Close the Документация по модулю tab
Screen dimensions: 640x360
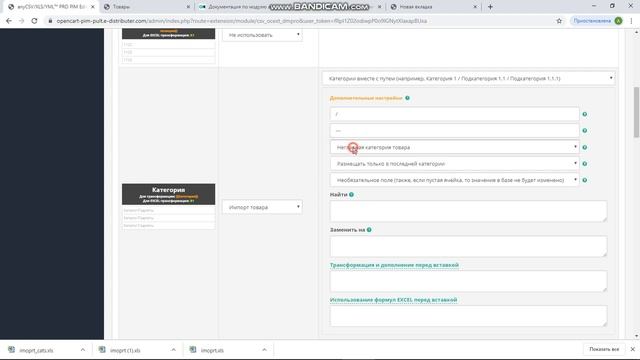pos(380,7)
